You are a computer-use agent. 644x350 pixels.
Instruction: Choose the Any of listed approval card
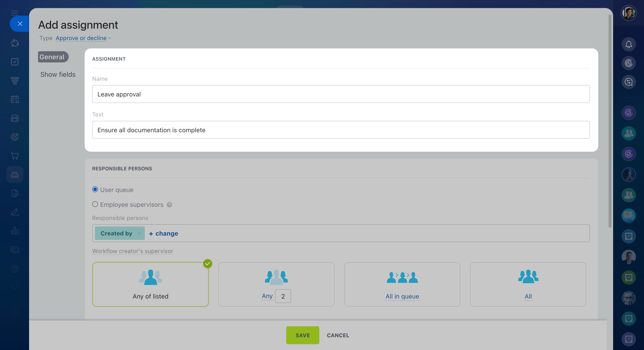point(151,284)
